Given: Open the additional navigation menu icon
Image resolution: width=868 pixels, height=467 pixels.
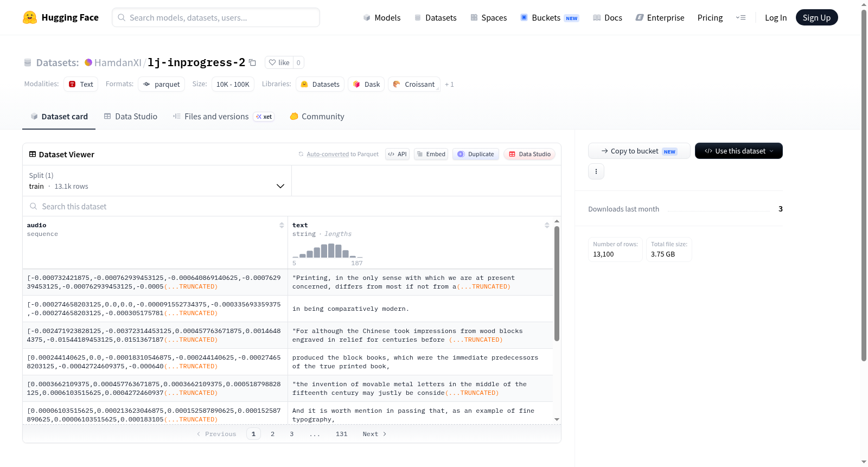Looking at the screenshot, I should (741, 17).
